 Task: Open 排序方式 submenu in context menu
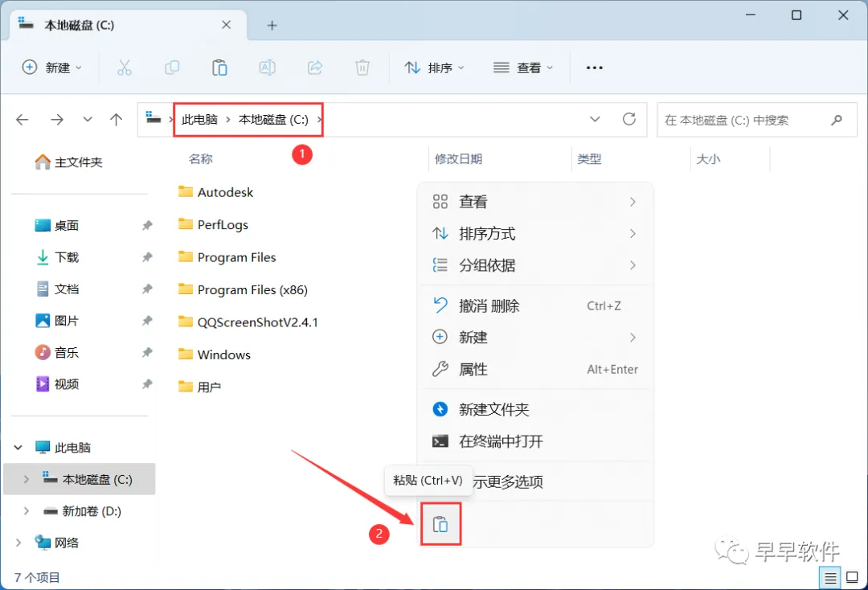(535, 234)
